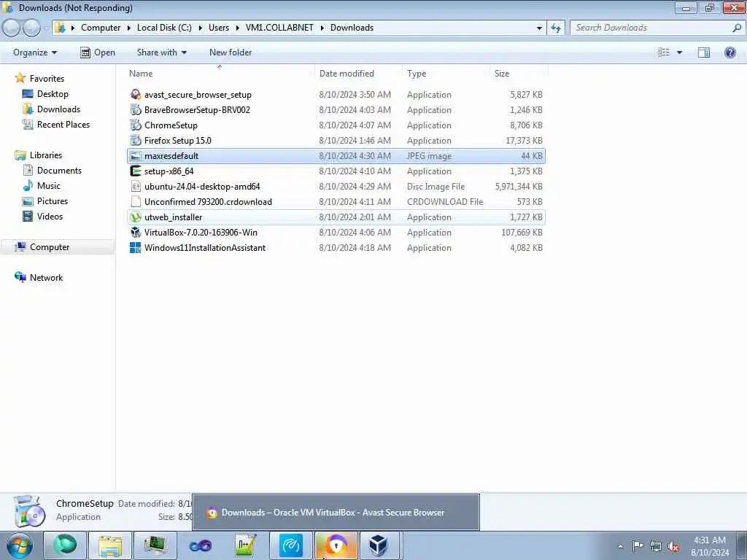
Task: Click the utweb_installer uTorrent icon
Action: (x=136, y=217)
